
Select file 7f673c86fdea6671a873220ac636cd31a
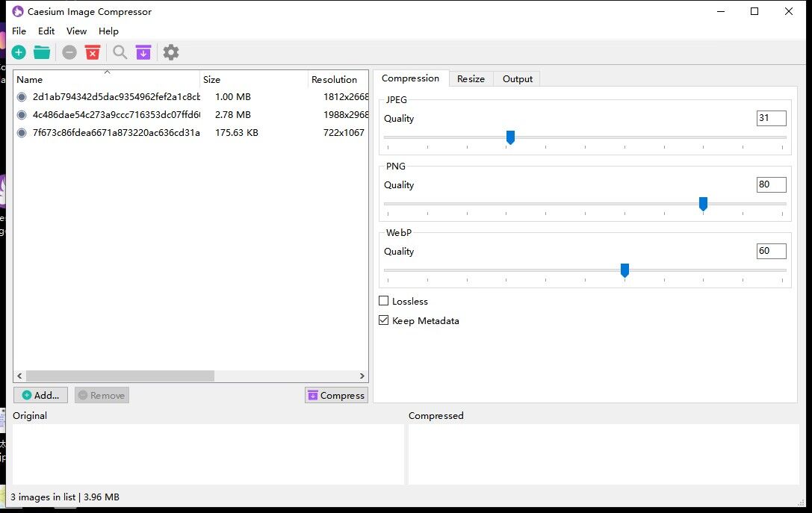point(116,133)
